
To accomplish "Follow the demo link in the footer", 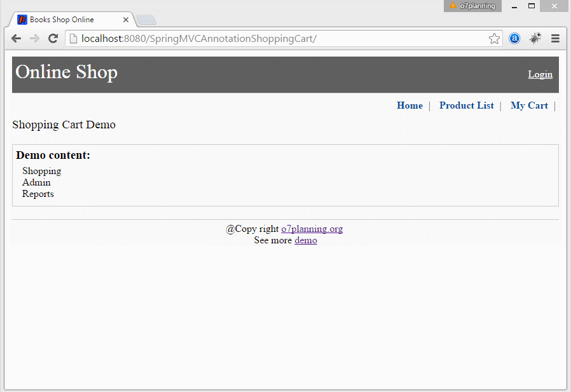I will click(x=305, y=240).
